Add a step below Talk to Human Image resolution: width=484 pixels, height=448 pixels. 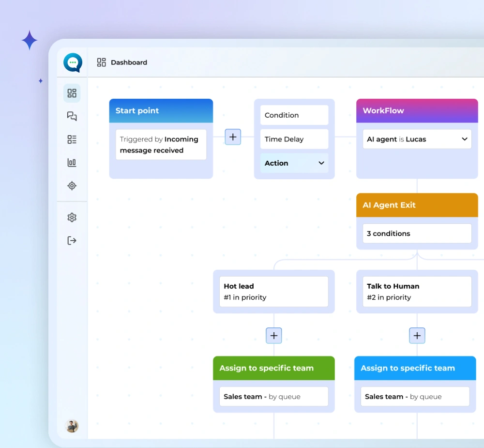point(417,336)
